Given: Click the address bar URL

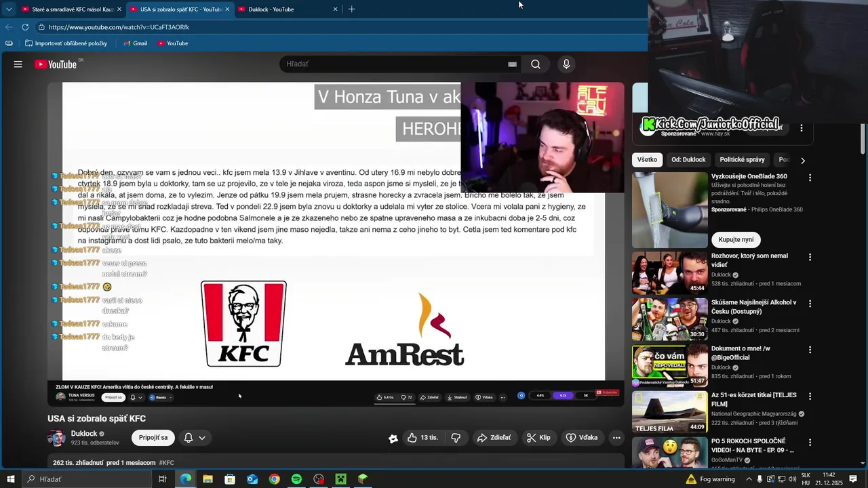Looking at the screenshot, I should pyautogui.click(x=119, y=27).
